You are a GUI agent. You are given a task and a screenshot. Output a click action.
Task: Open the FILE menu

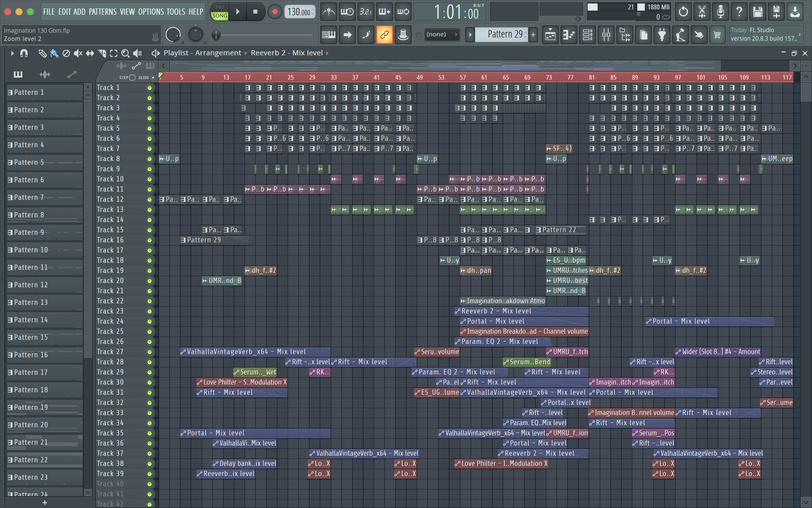tap(49, 12)
